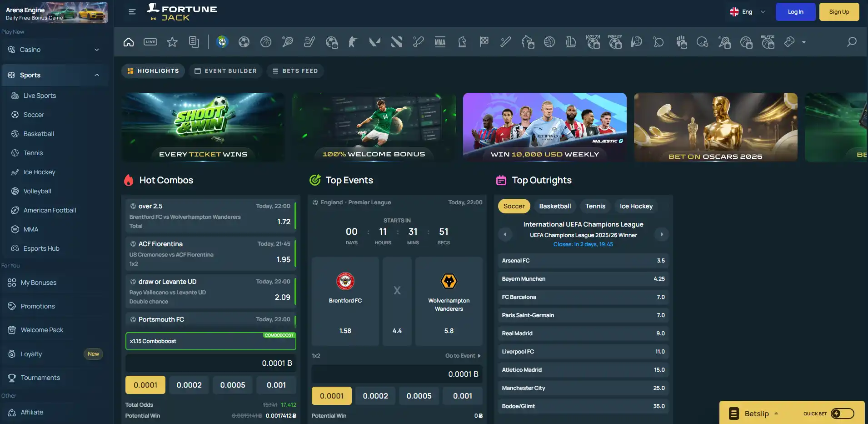Select the Handball icon in toolbar
This screenshot has width=868, height=424.
tap(637, 42)
